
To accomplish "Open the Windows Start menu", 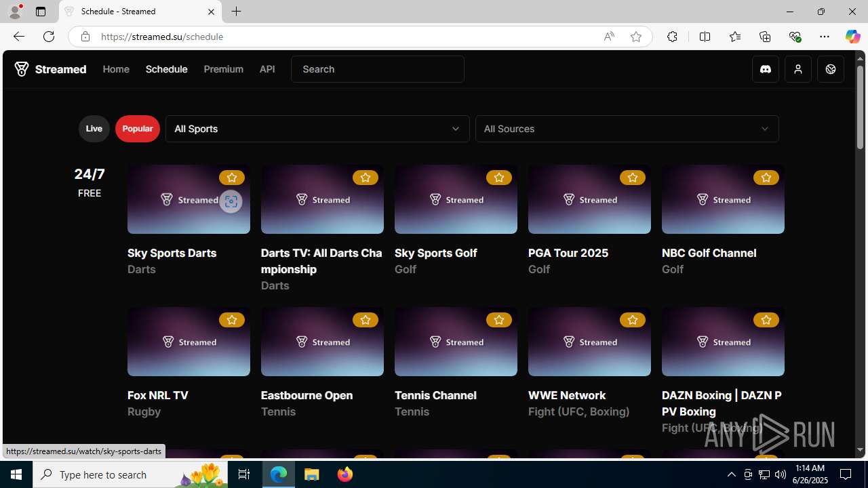I will click(x=16, y=474).
